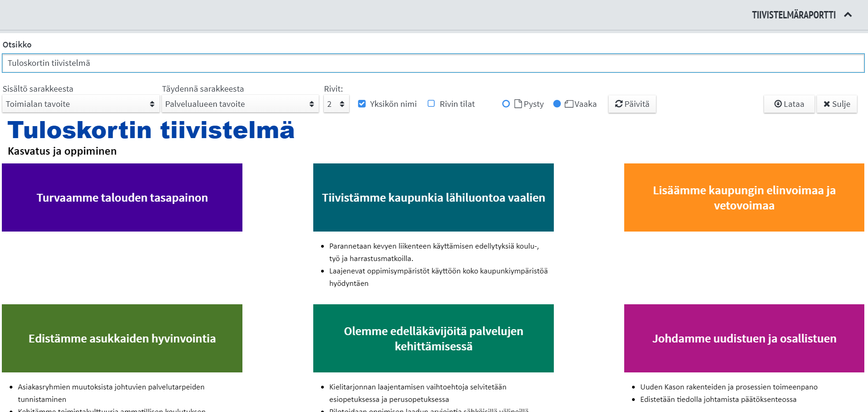Select the Pysty orientation radio button
The image size is (868, 412).
point(506,104)
